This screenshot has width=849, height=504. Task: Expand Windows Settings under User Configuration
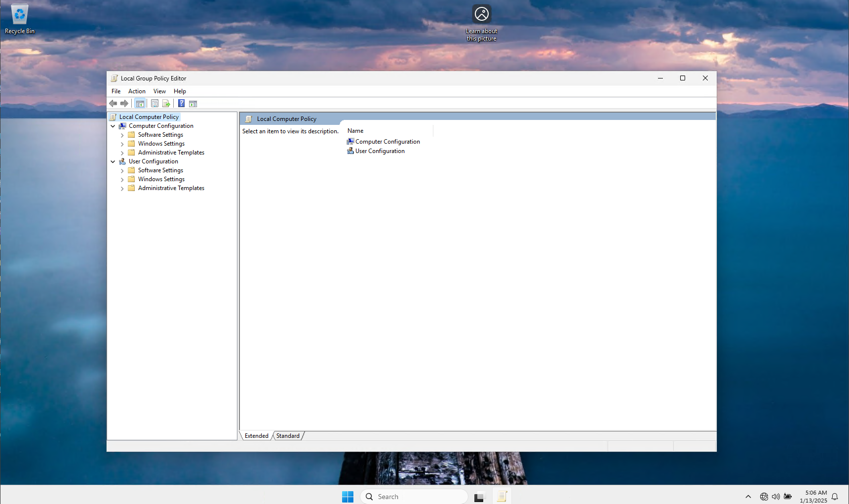(x=122, y=179)
